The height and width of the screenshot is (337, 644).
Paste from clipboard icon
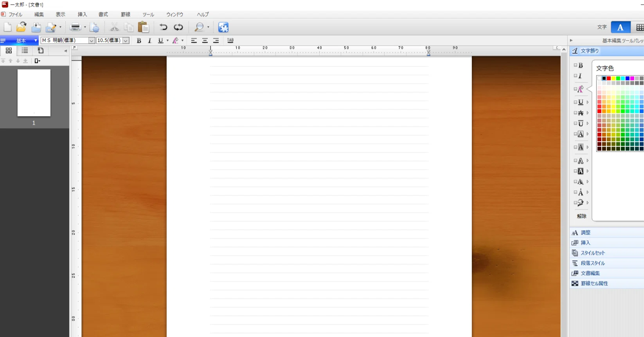[x=144, y=27]
